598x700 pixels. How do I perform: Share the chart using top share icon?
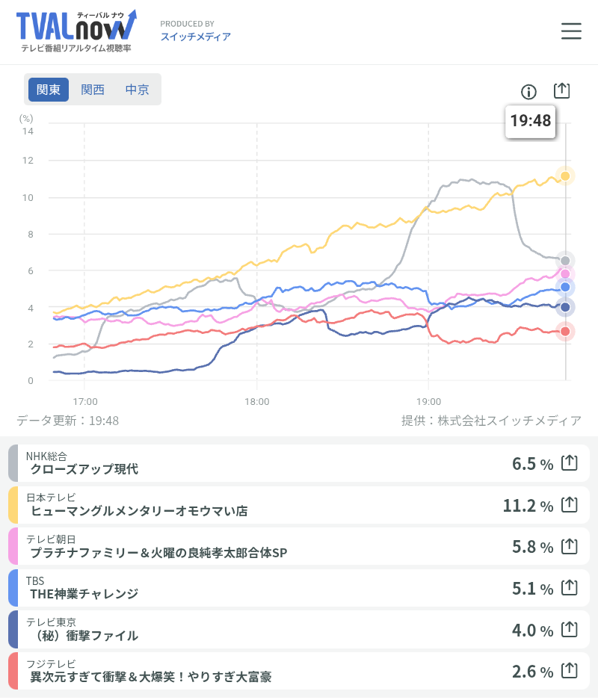pos(562,90)
